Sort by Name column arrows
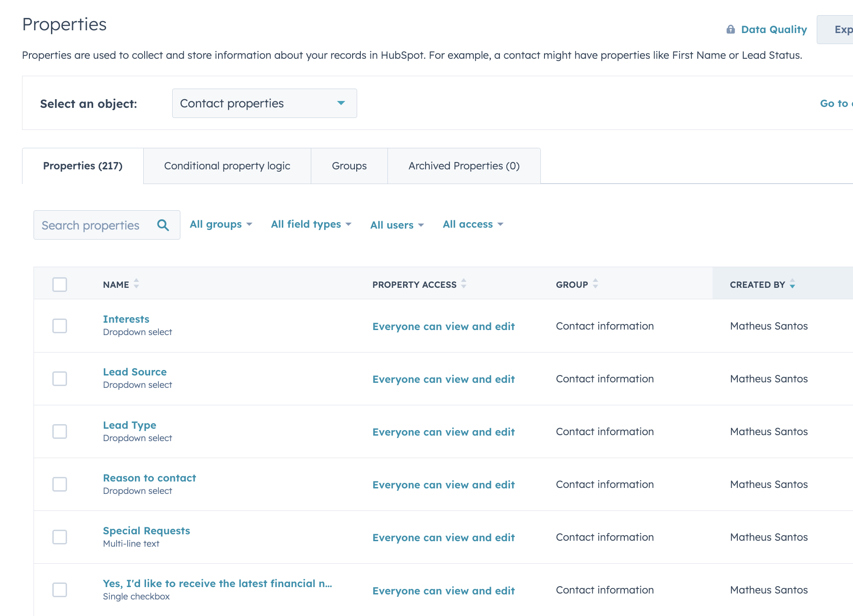The width and height of the screenshot is (853, 616). 136,284
